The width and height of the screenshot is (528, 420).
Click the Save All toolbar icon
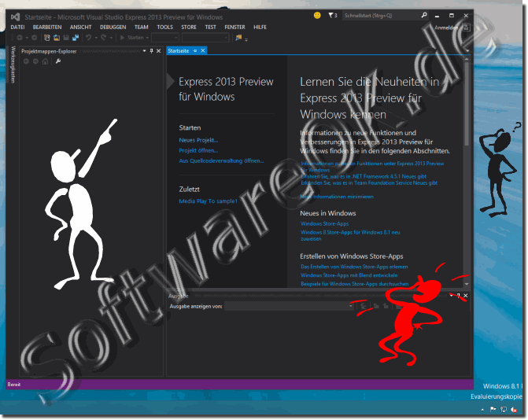click(76, 38)
